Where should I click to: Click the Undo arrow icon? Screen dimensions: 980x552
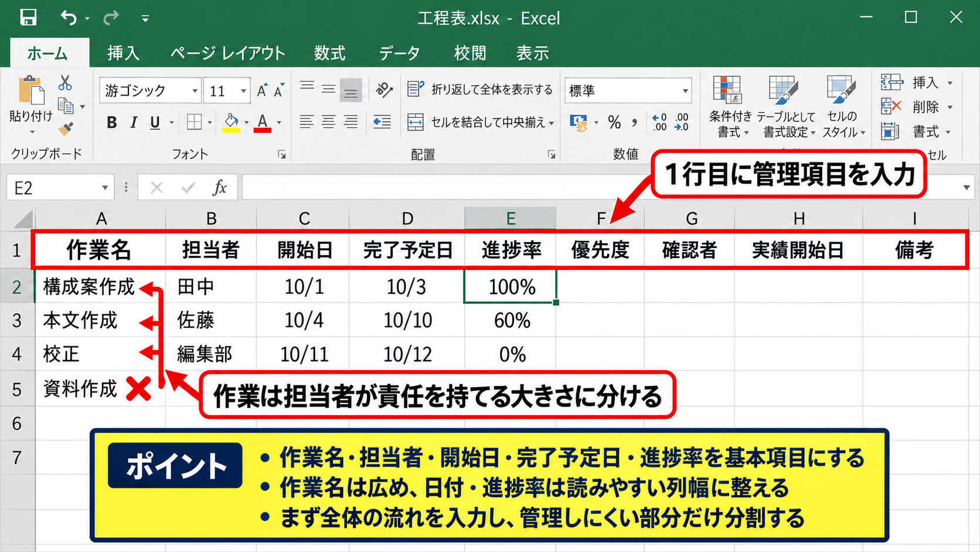pyautogui.click(x=69, y=18)
